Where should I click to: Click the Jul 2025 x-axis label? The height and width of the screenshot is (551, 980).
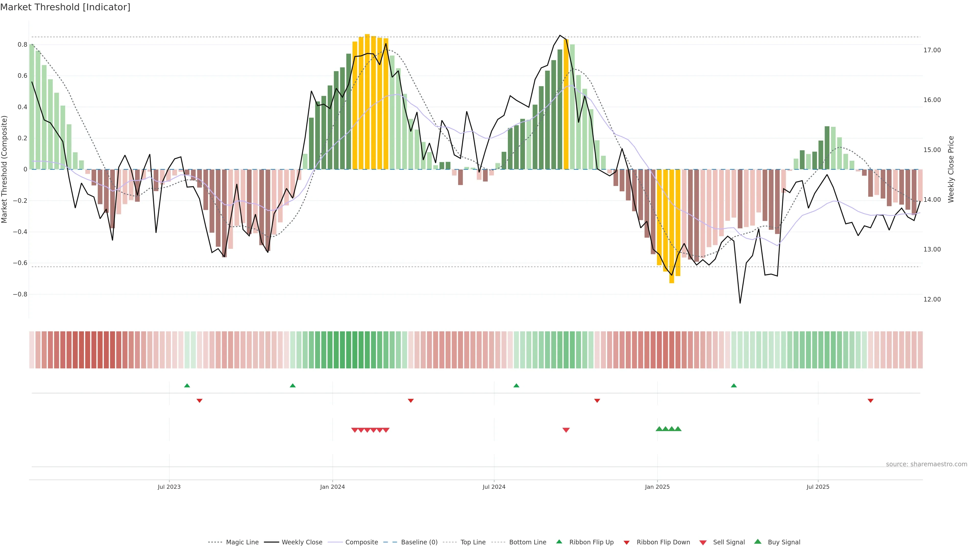pos(817,487)
